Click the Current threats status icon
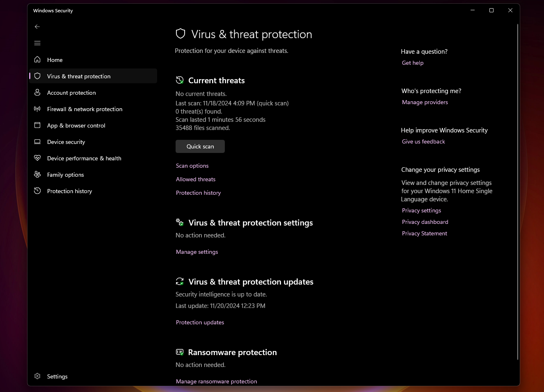Screen dimensions: 544x392 click(180, 80)
